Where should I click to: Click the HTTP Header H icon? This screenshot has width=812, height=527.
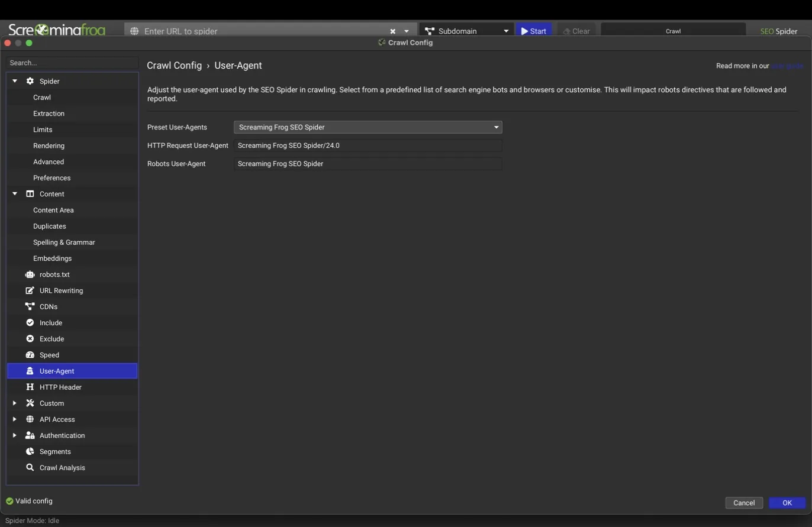tap(30, 387)
